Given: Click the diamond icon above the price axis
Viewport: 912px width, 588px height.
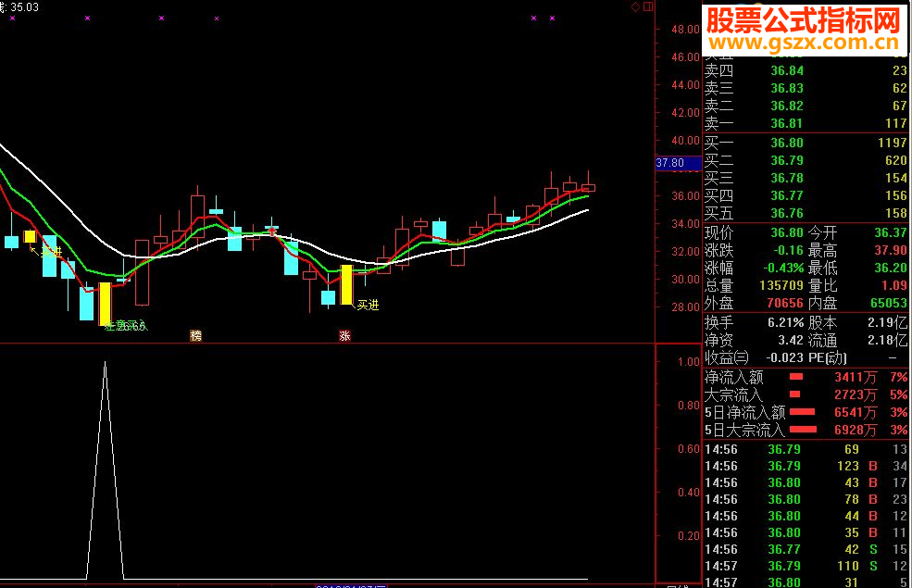Looking at the screenshot, I should point(636,7).
